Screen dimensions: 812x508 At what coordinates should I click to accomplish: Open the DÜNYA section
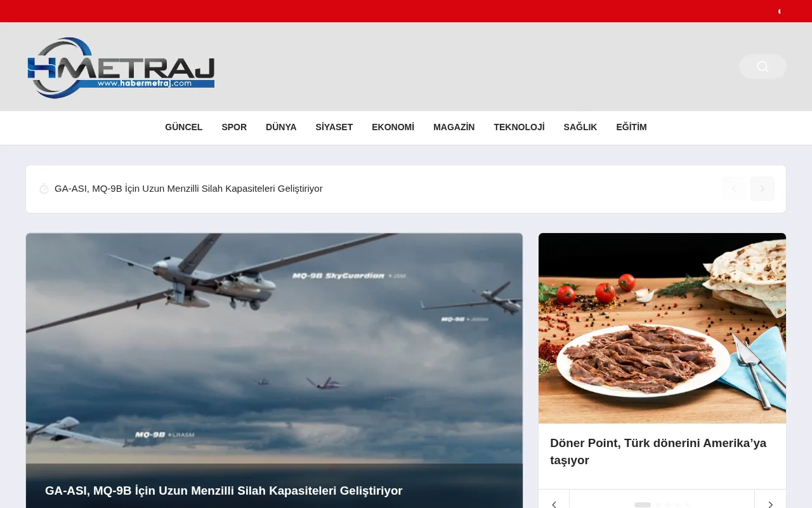[x=281, y=127]
